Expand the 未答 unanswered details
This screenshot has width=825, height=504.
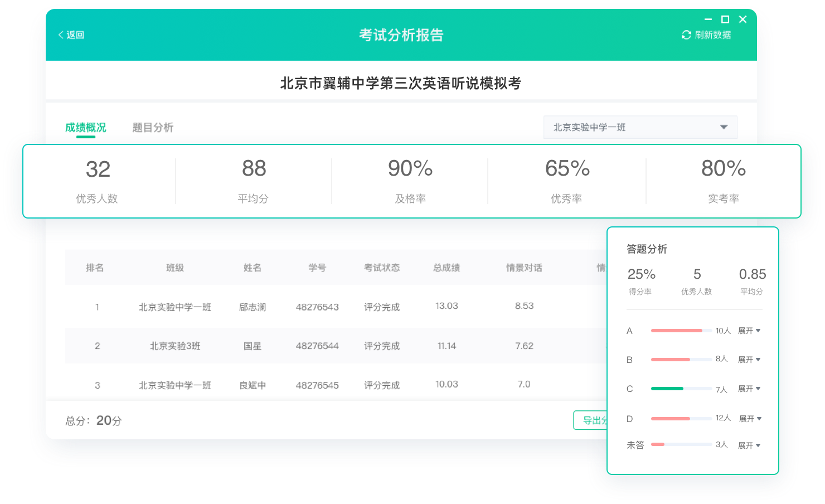749,445
